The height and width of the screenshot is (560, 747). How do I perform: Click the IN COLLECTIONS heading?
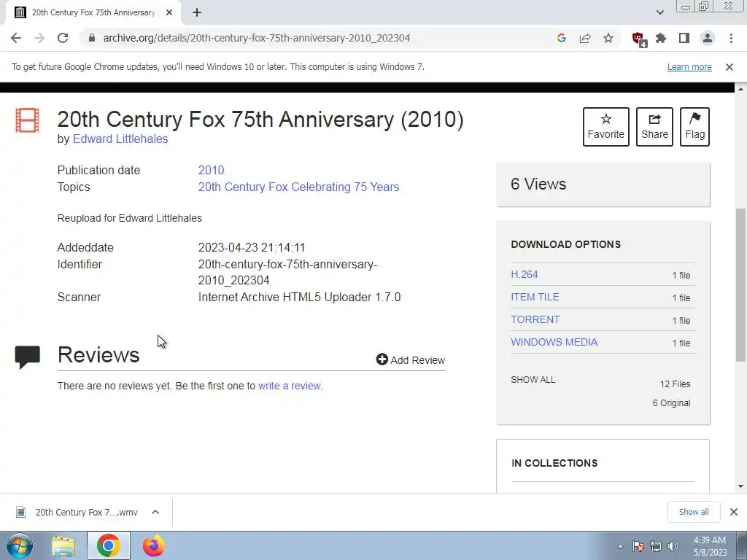pos(554,463)
